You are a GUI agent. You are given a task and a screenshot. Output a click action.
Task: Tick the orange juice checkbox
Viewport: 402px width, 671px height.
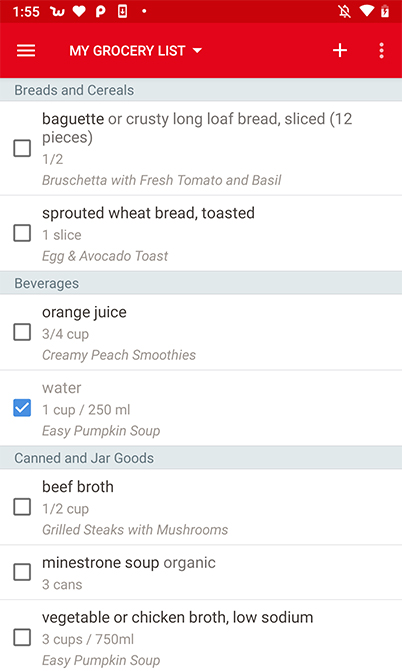(22, 332)
